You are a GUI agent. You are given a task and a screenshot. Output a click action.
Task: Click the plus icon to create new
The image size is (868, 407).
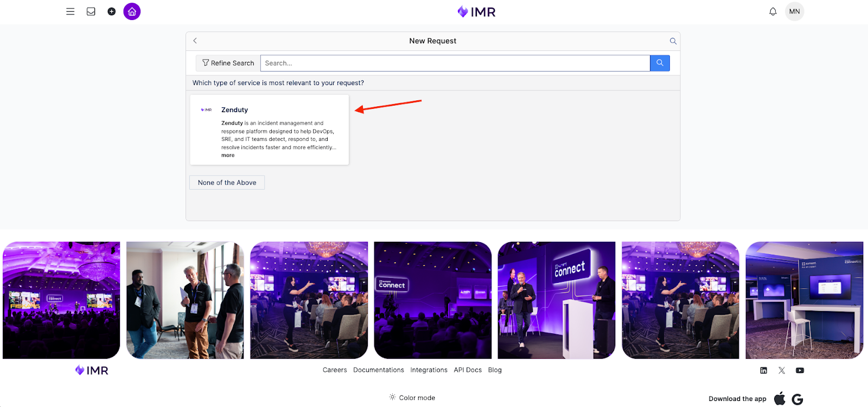(112, 11)
